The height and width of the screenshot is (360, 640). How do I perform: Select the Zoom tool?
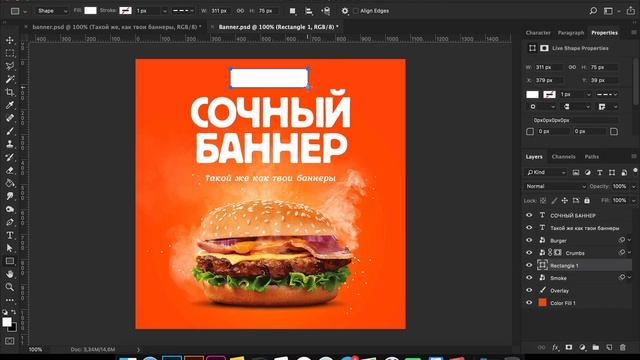(x=10, y=287)
